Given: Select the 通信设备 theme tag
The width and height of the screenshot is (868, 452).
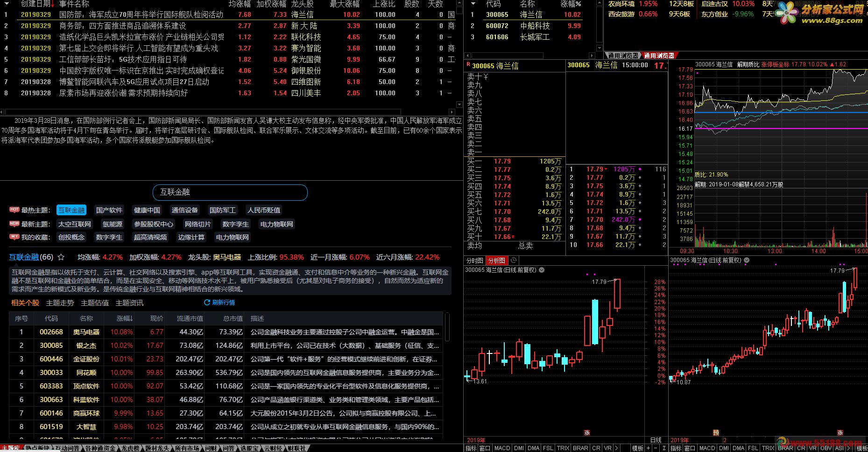Looking at the screenshot, I should (185, 210).
